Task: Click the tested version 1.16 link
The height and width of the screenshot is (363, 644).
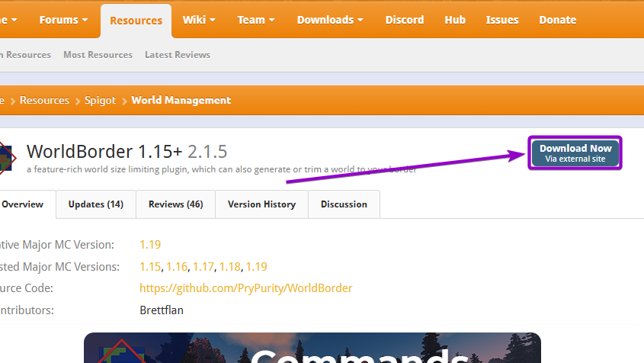Action: tap(177, 267)
